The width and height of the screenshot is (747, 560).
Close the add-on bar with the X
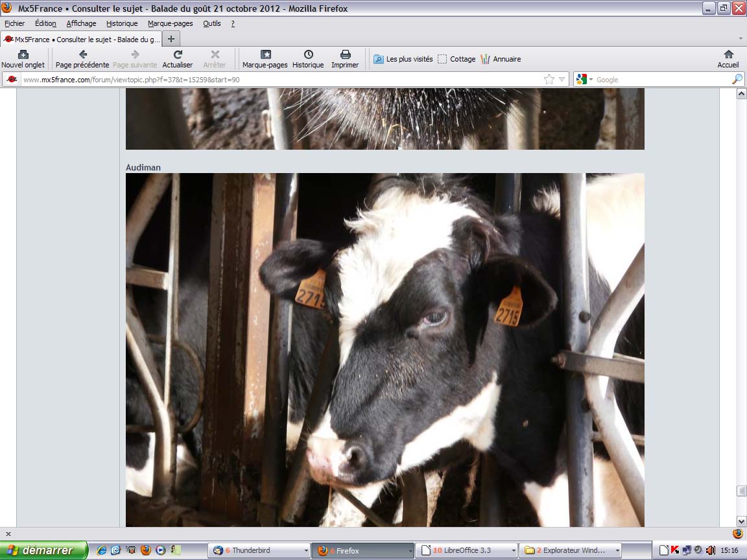(8, 534)
